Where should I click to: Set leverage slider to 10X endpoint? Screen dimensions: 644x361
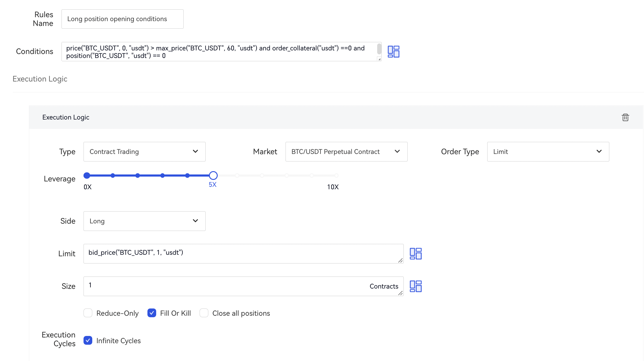[x=336, y=175]
